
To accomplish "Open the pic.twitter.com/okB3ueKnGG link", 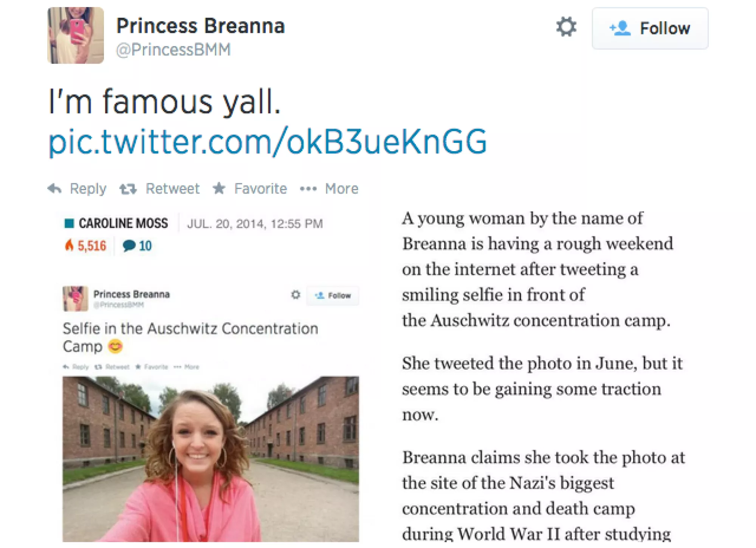I will click(268, 142).
